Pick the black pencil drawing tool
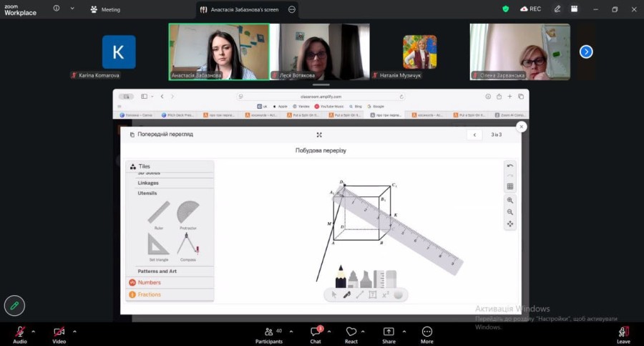The image size is (644, 346). pyautogui.click(x=341, y=277)
